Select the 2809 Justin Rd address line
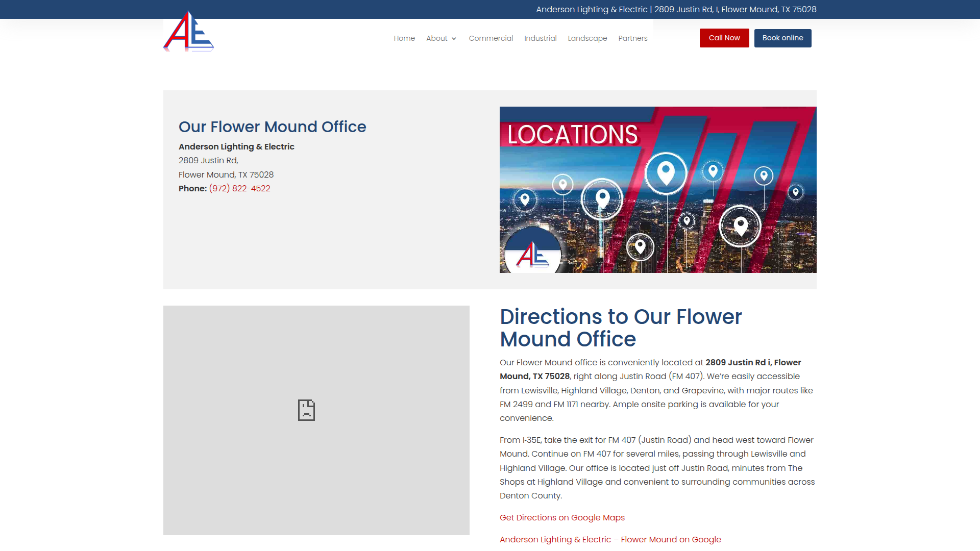This screenshot has height=551, width=980. [208, 160]
